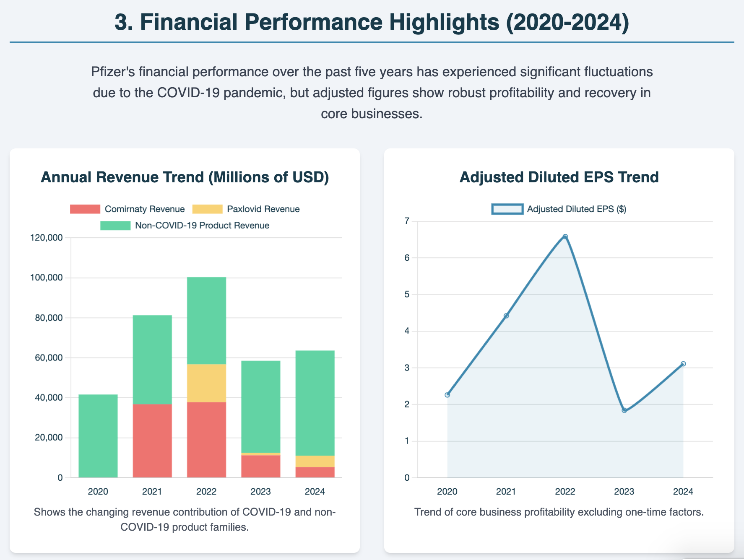Click the revenue chart caption text
Viewport: 744px width, 560px height.
click(185, 520)
